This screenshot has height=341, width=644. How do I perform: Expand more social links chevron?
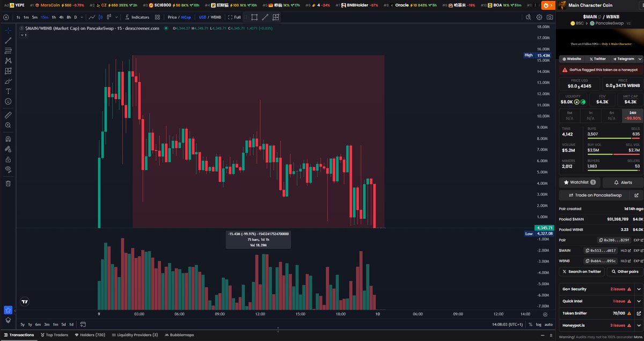pos(639,59)
